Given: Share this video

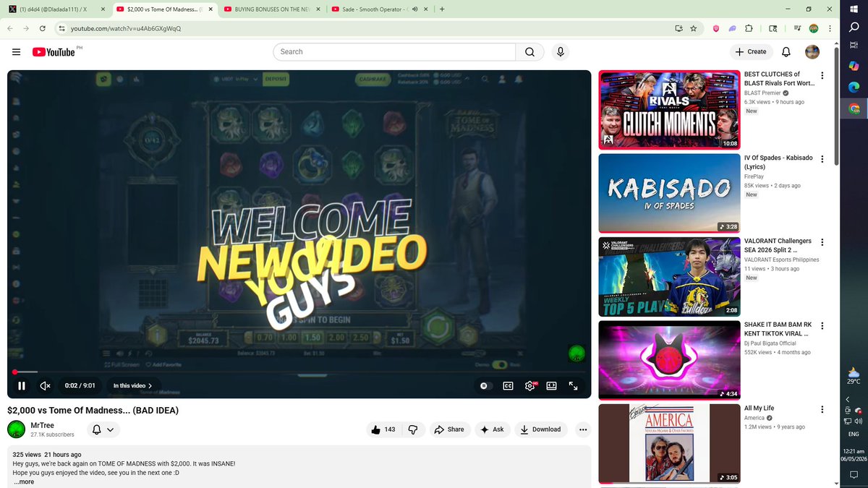Looking at the screenshot, I should click(449, 429).
